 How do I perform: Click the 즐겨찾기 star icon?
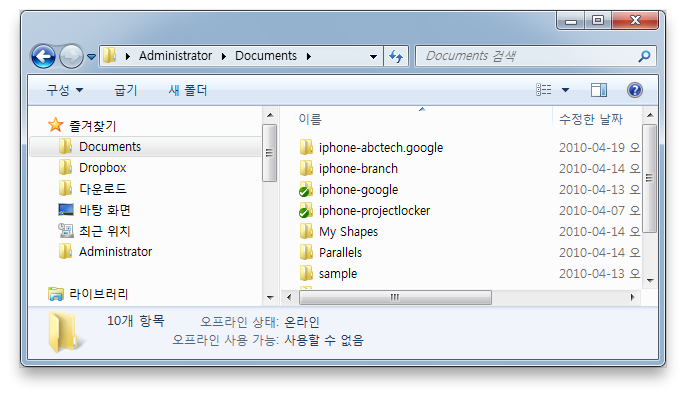coord(56,125)
